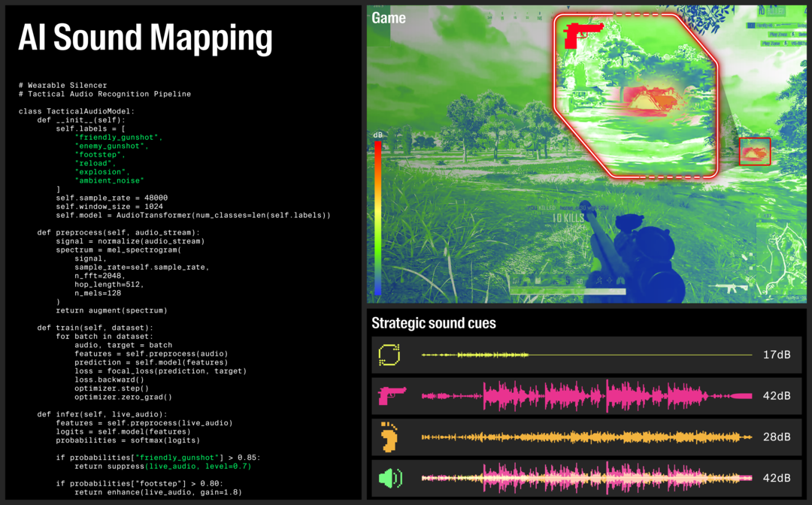Click the "self.sample_rate = 48000" line
The height and width of the screenshot is (505, 812).
pyautogui.click(x=112, y=198)
